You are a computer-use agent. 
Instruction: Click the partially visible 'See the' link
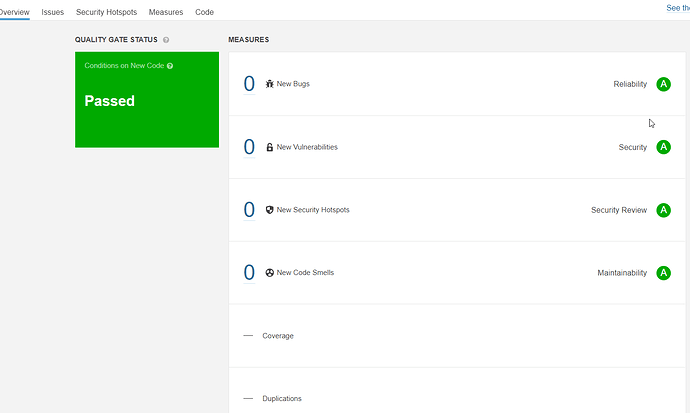coord(678,8)
